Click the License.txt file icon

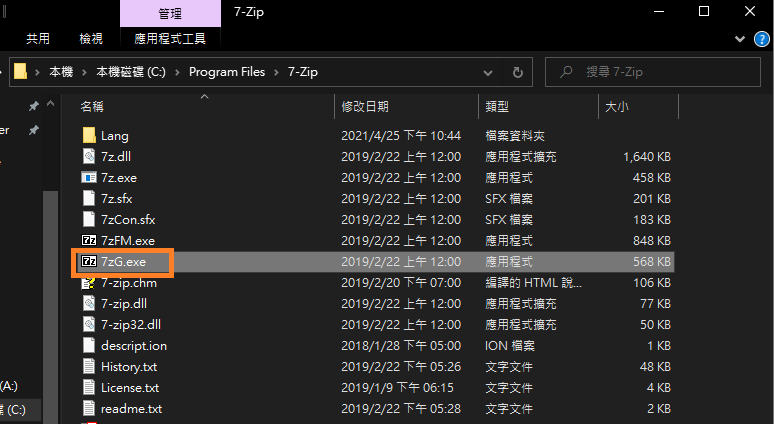(x=89, y=387)
